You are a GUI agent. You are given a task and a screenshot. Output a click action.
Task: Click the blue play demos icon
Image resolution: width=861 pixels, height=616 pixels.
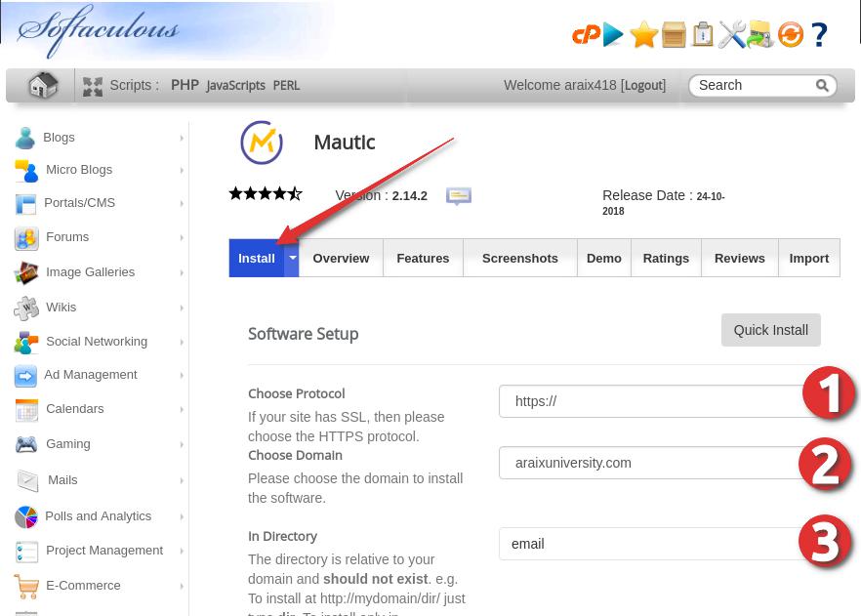coord(613,34)
